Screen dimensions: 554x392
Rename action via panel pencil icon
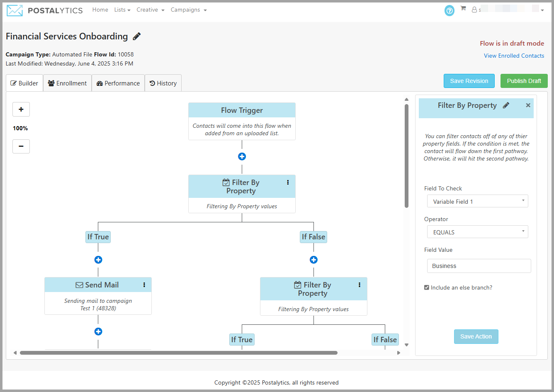[506, 105]
